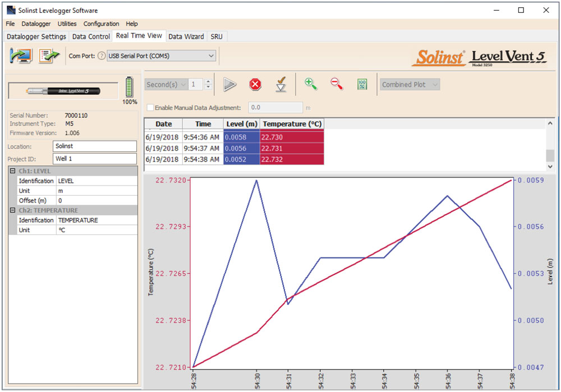Edit the Project ID field containing Well 1
Image resolution: width=561 pixels, height=392 pixels.
click(94, 159)
